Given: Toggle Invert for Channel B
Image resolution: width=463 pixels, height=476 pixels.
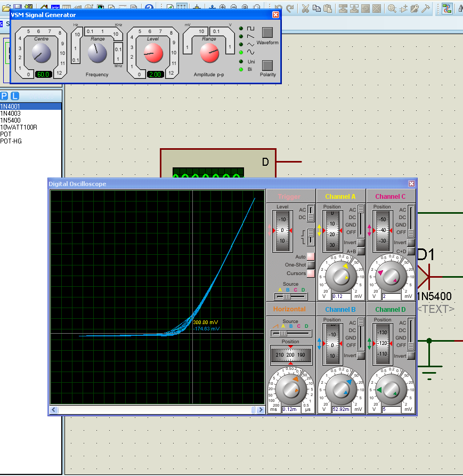Looking at the screenshot, I should click(361, 356).
